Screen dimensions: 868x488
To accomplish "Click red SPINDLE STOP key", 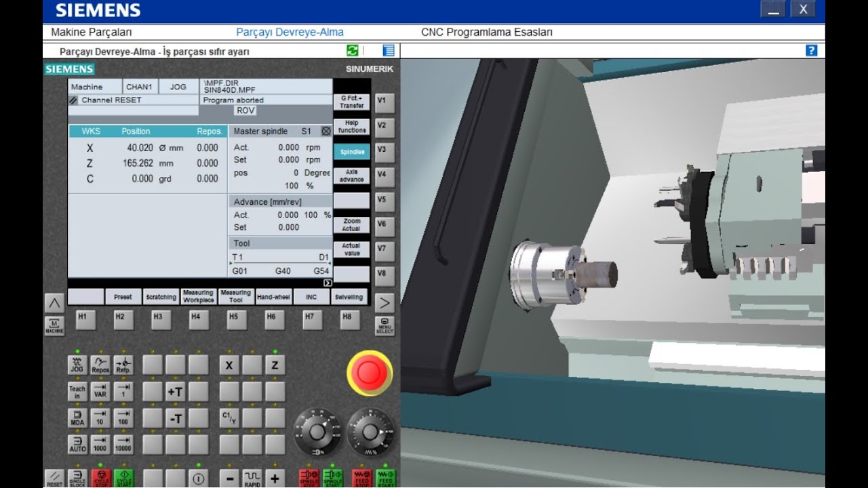I will tap(309, 479).
